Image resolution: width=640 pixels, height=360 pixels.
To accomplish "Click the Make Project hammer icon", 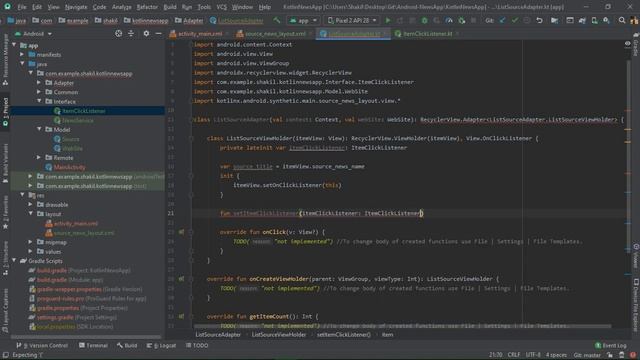I will (x=277, y=20).
